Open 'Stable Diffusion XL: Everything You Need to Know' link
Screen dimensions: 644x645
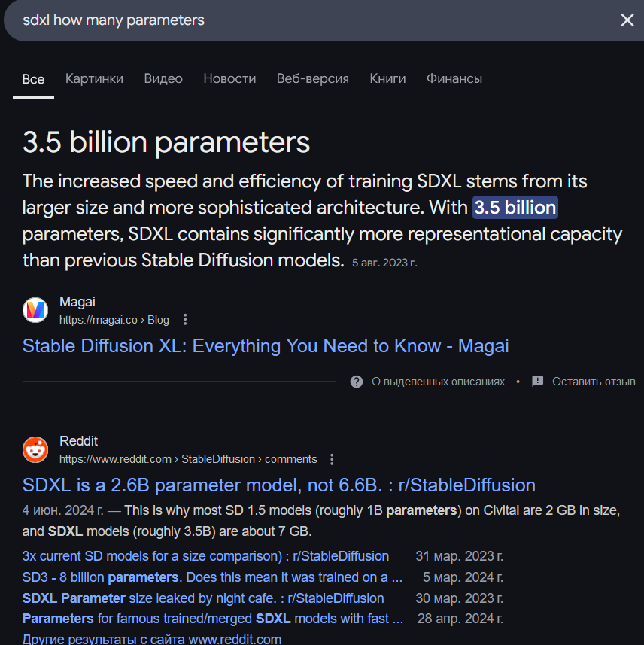266,346
